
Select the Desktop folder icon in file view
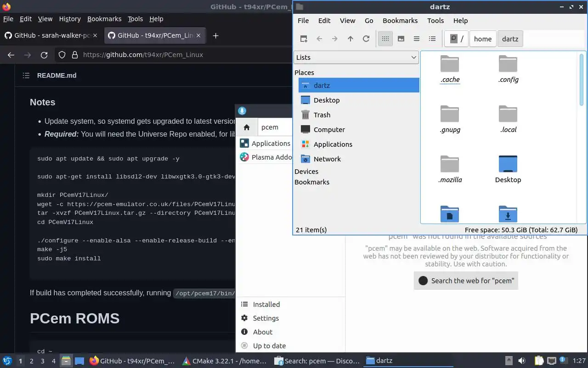(x=508, y=169)
